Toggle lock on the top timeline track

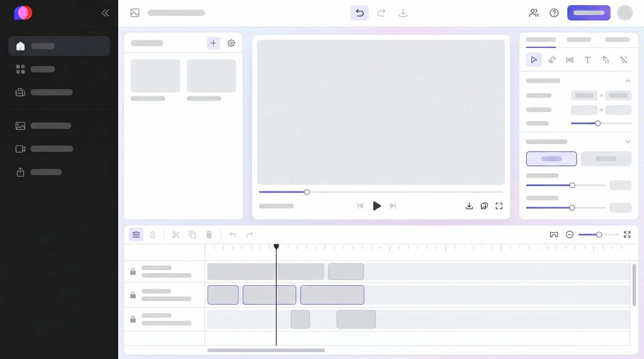pos(133,272)
